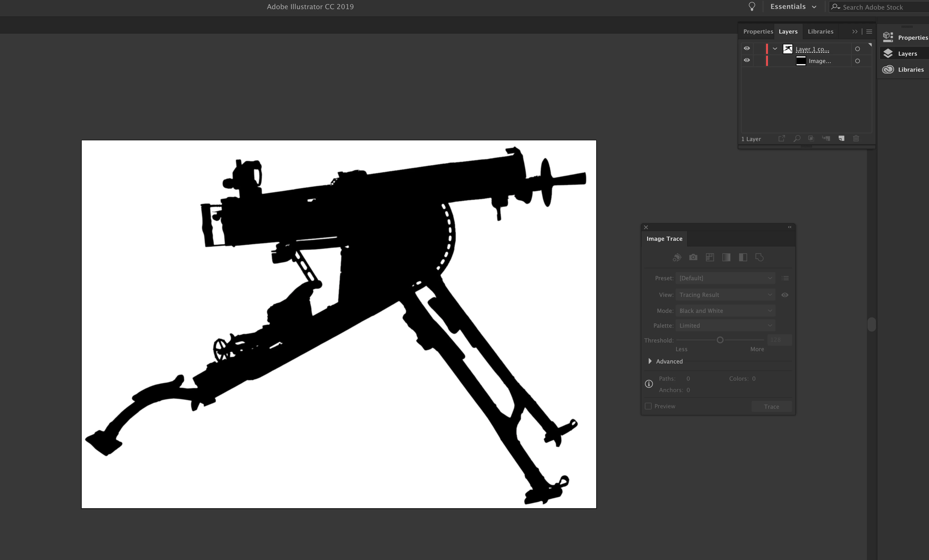Viewport: 929px width, 560px height.
Task: Click the Locate Object magnifier icon
Action: click(x=797, y=138)
